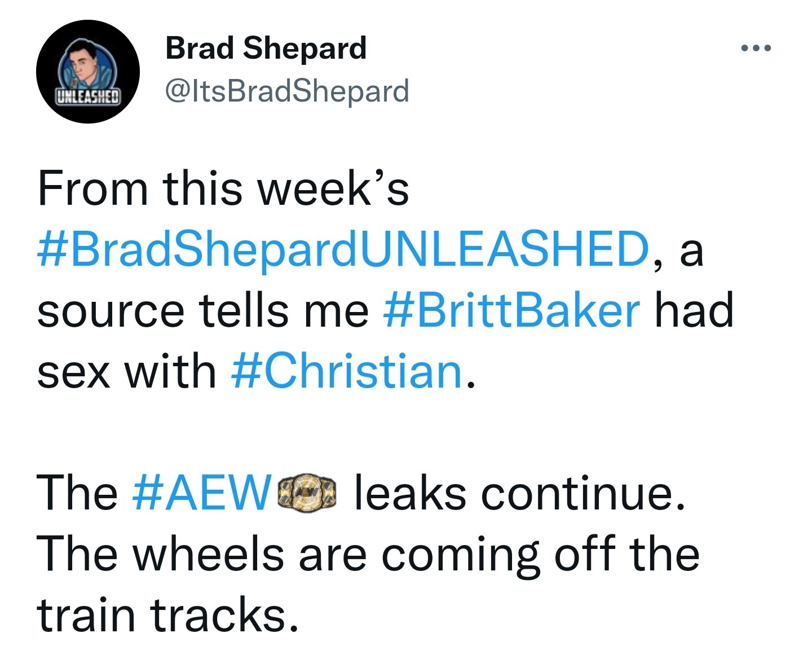Click the word "had" after #BrittBaker
This screenshot has height=668, width=812.
pyautogui.click(x=693, y=310)
